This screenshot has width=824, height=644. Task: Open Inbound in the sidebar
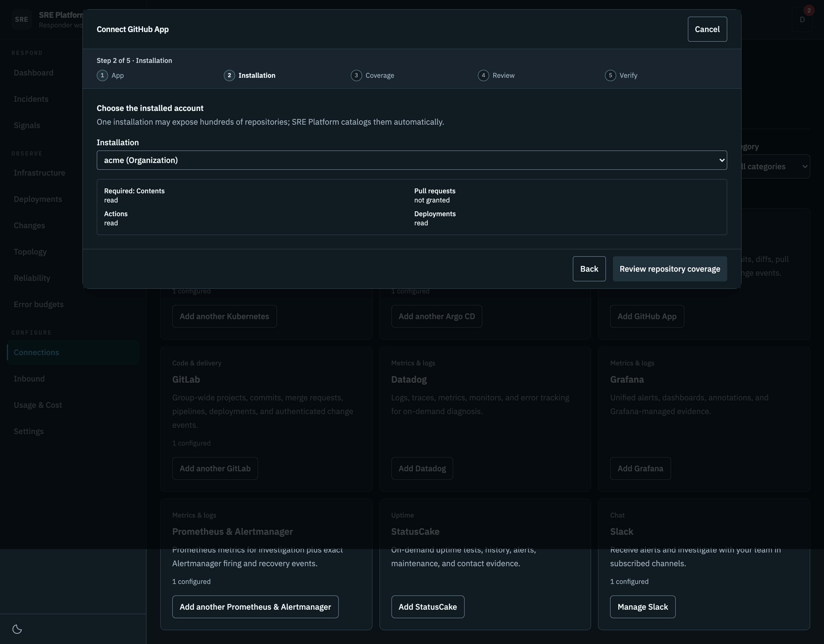(x=29, y=379)
